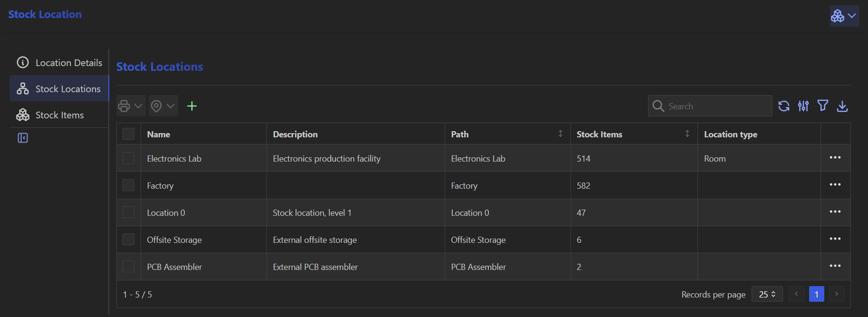
Task: Switch to the Location Details panel
Action: (x=68, y=63)
